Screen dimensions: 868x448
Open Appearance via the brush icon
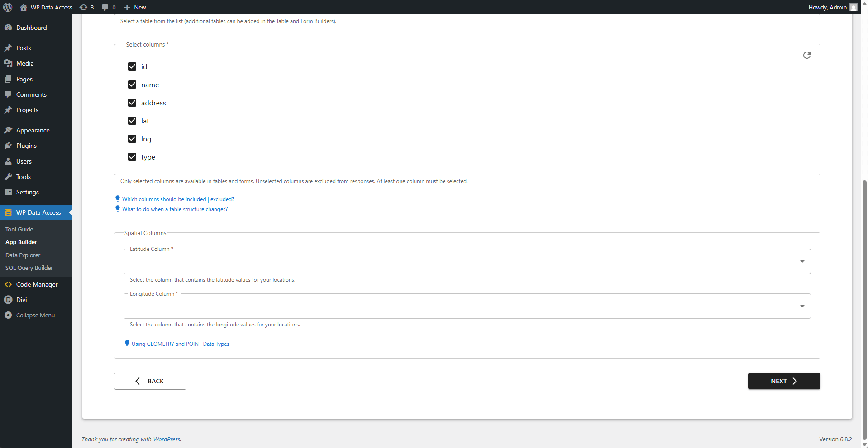(8, 130)
